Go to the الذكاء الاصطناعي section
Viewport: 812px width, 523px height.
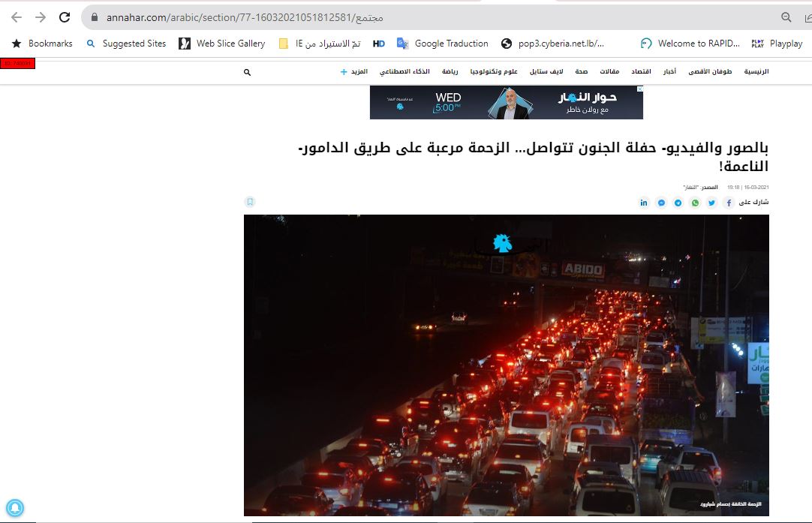point(404,71)
